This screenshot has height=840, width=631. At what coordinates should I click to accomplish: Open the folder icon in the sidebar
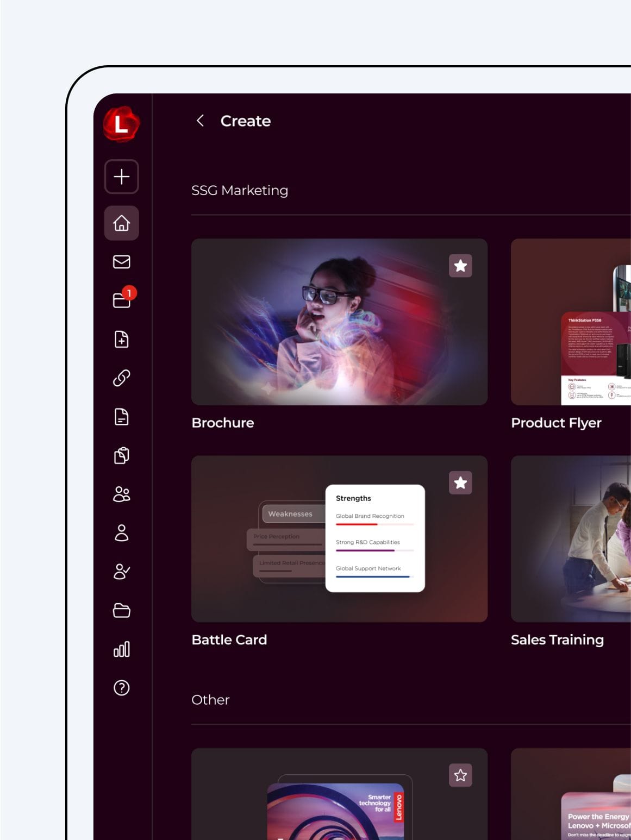click(x=121, y=611)
